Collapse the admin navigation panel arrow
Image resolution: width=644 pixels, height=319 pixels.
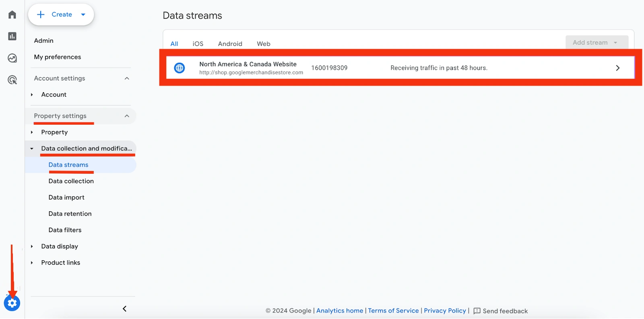pos(124,309)
